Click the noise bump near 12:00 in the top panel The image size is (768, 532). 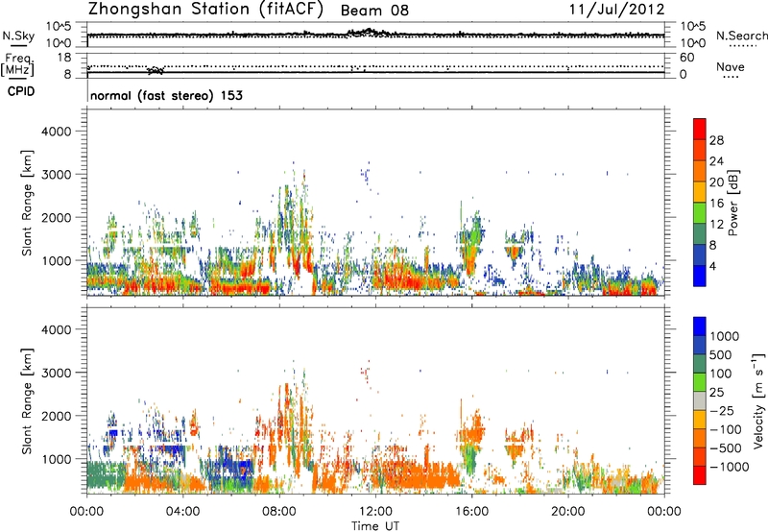(x=367, y=33)
